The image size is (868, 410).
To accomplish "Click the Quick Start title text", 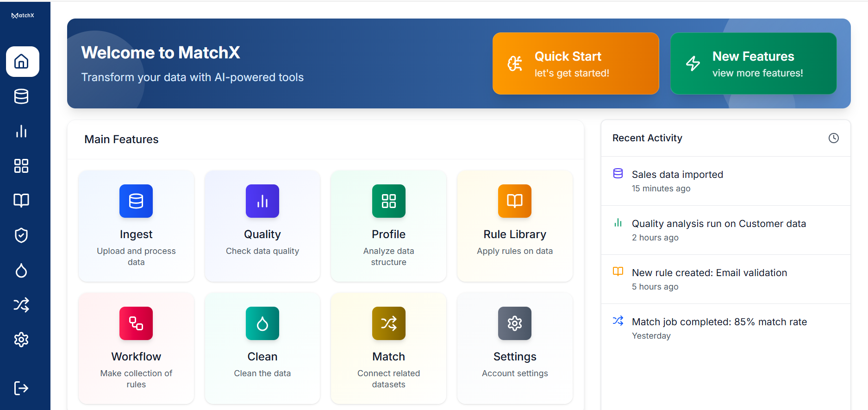I will pyautogui.click(x=568, y=57).
